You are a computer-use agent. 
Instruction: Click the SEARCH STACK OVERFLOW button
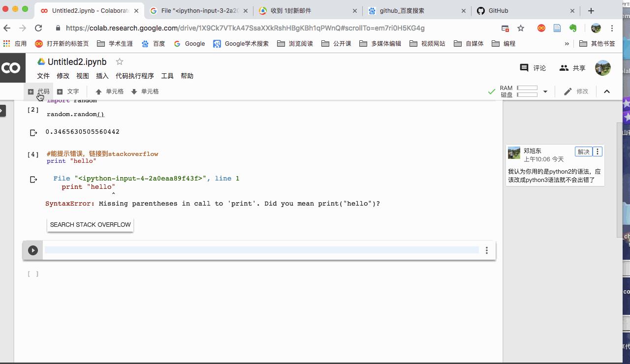pyautogui.click(x=90, y=224)
